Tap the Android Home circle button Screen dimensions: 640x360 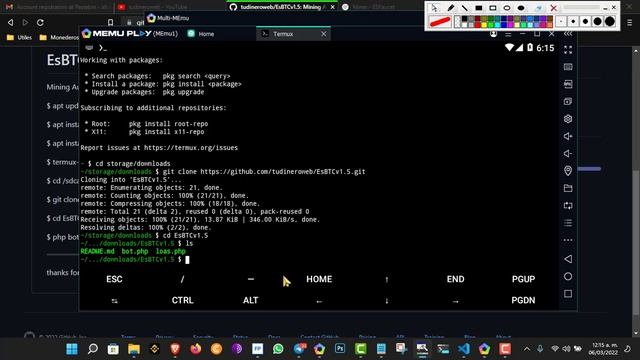[x=568, y=276]
